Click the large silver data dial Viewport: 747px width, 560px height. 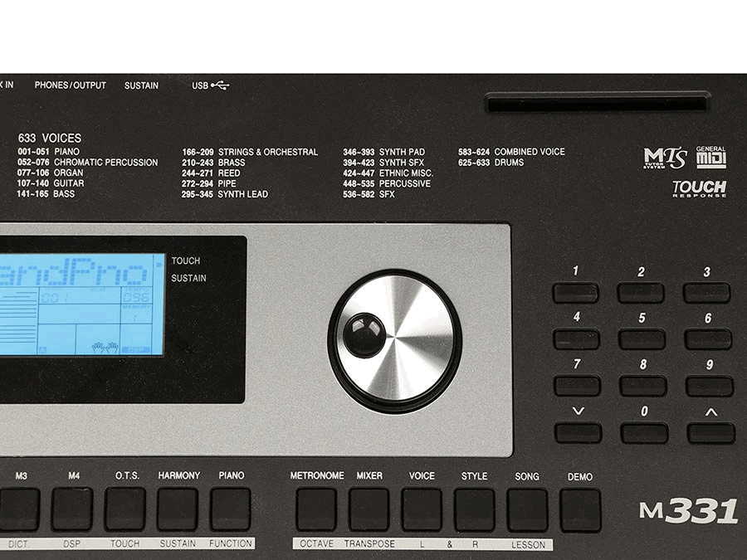point(394,340)
